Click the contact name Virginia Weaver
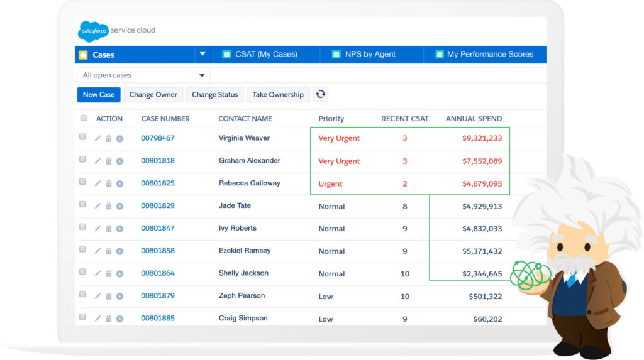 coord(244,138)
